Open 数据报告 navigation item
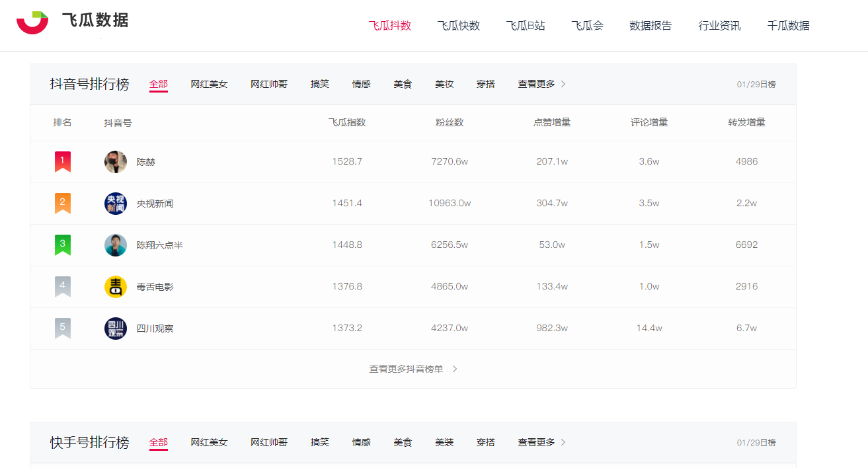868x468 pixels. click(x=651, y=26)
